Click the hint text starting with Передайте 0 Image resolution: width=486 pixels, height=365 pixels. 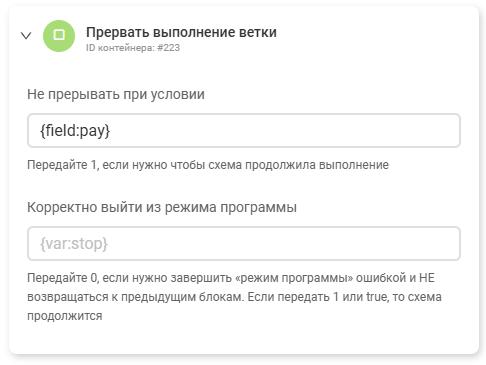[234, 297]
